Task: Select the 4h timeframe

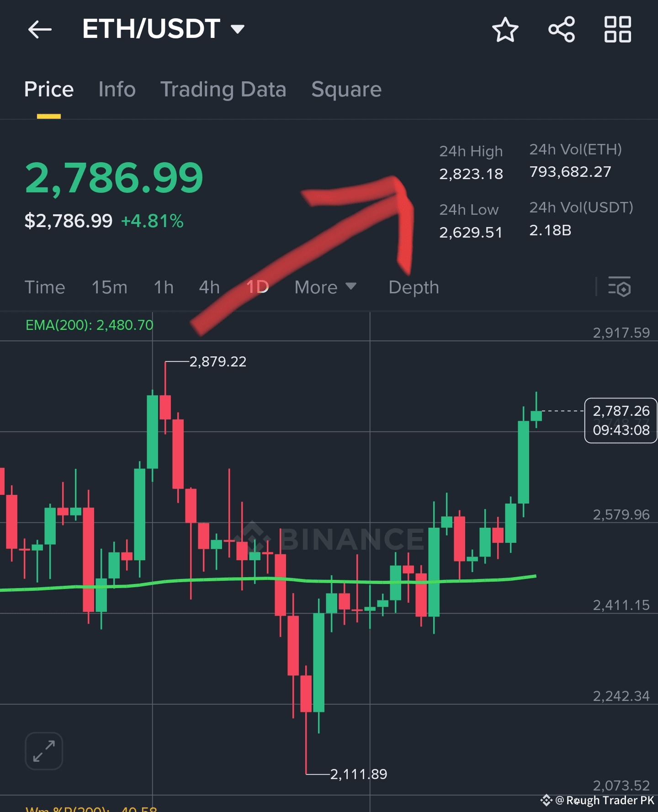Action: point(209,287)
